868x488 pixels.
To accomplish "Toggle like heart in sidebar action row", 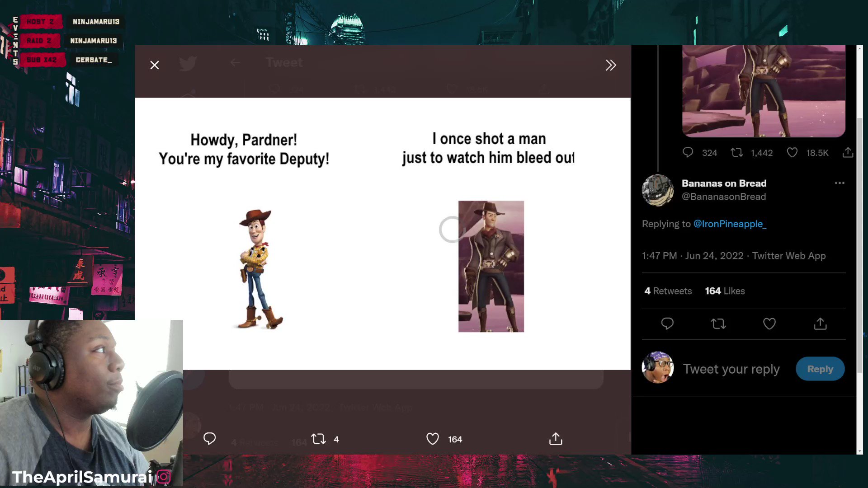I will point(769,324).
